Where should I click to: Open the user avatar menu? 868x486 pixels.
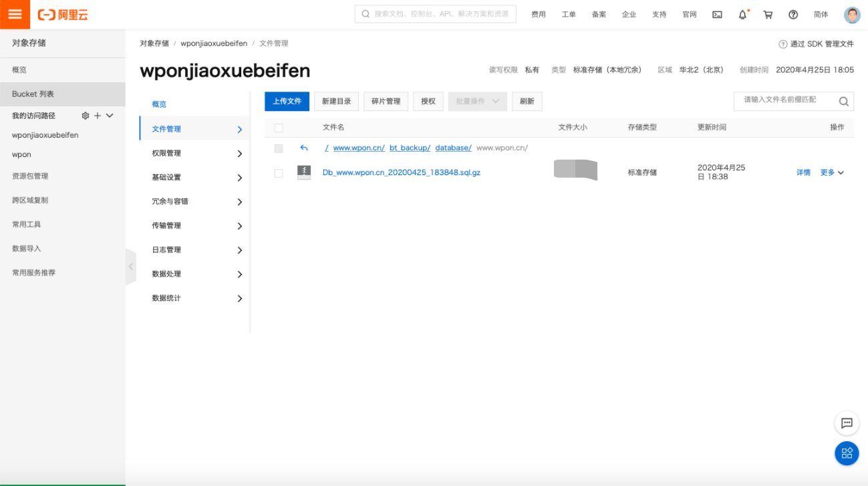(x=852, y=15)
